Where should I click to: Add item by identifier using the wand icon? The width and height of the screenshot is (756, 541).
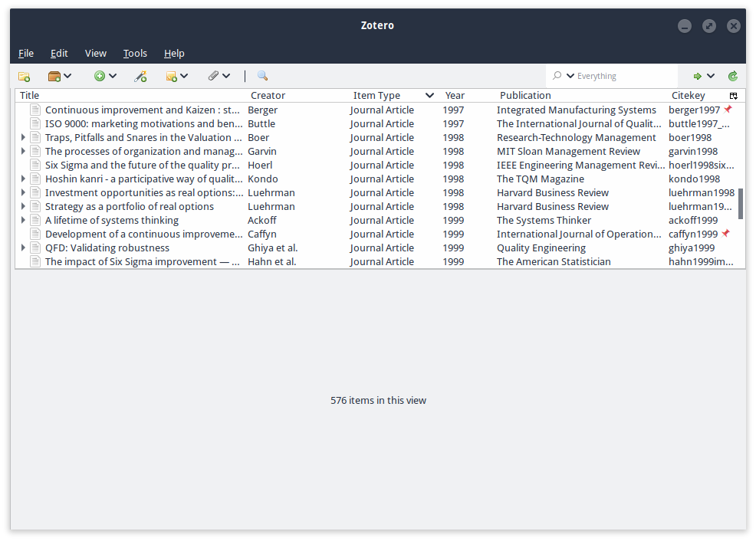(x=140, y=76)
